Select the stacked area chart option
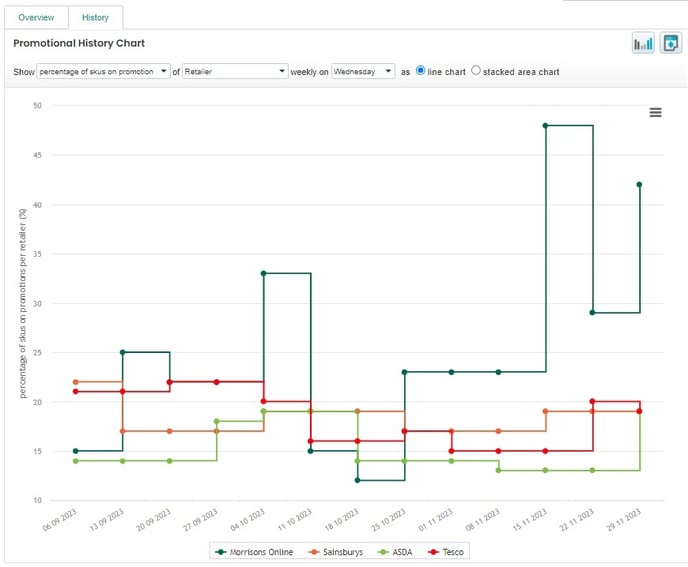Image resolution: width=688 pixels, height=567 pixels. (x=475, y=71)
